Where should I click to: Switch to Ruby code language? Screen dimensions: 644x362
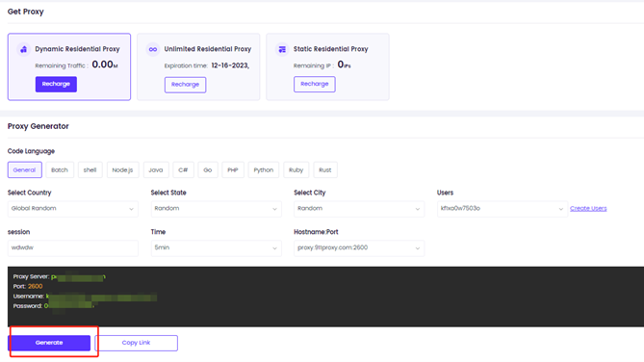(296, 170)
